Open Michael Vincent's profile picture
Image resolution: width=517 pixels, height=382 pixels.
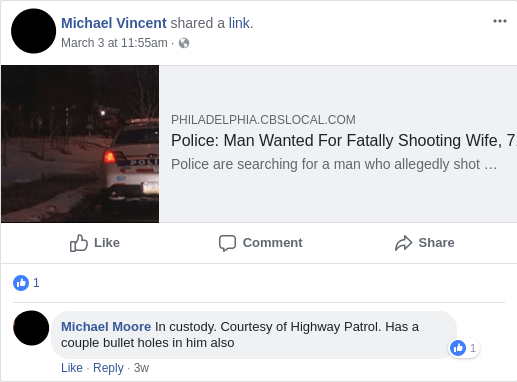(x=33, y=31)
